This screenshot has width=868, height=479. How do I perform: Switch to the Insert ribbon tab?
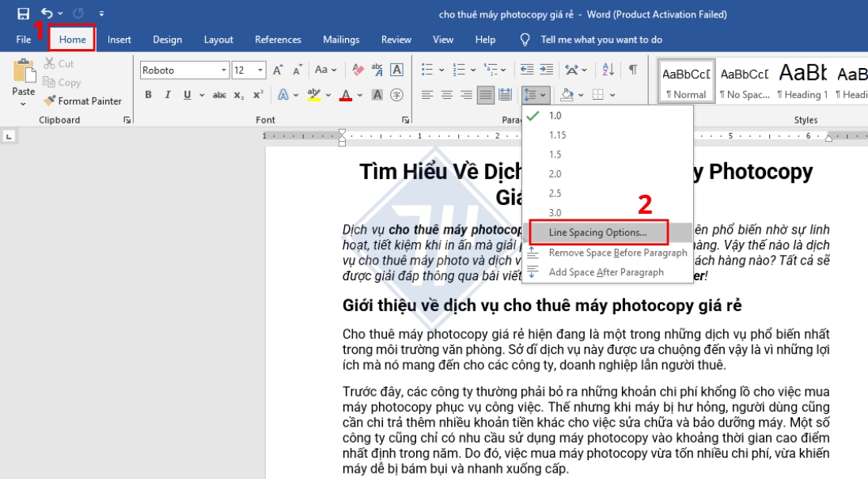coord(118,40)
